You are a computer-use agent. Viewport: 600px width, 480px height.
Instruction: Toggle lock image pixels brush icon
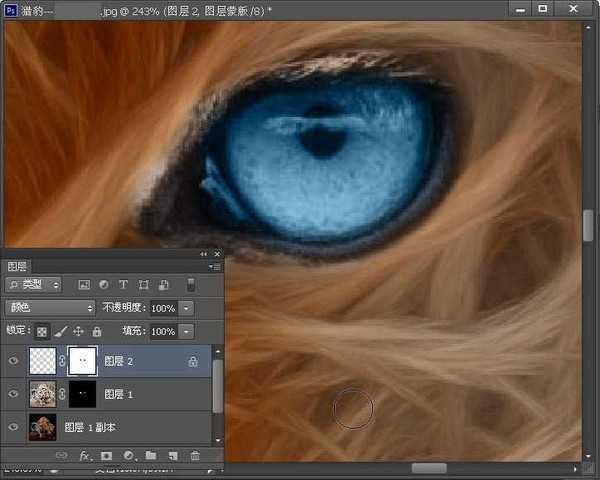(60, 331)
